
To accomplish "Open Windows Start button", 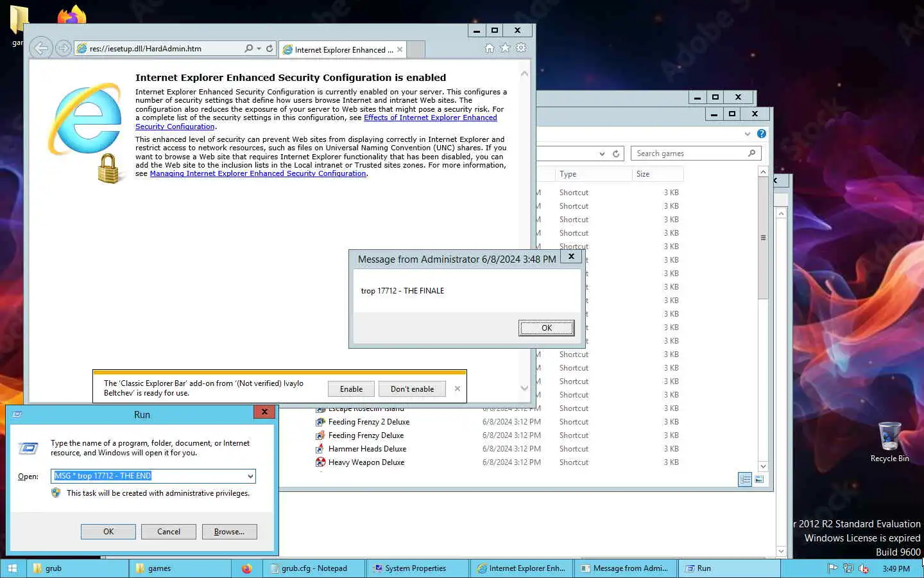I will click(x=12, y=568).
